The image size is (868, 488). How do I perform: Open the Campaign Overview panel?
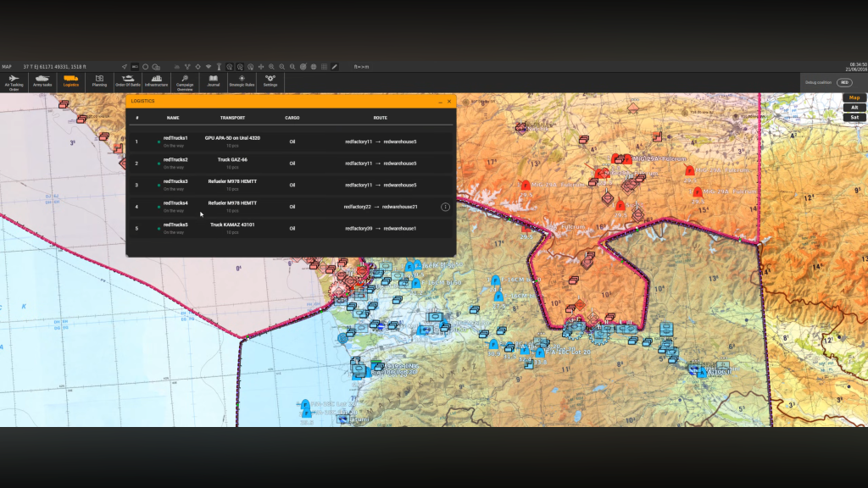[185, 81]
